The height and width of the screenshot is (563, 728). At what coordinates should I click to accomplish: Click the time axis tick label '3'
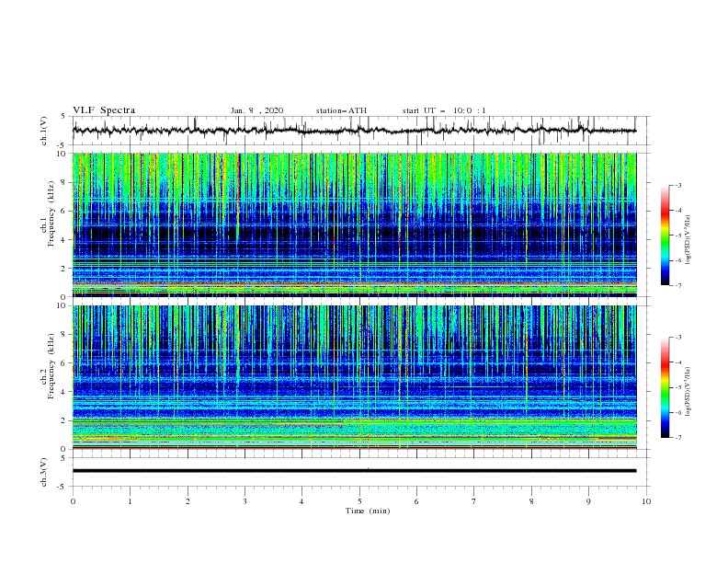pyautogui.click(x=245, y=501)
